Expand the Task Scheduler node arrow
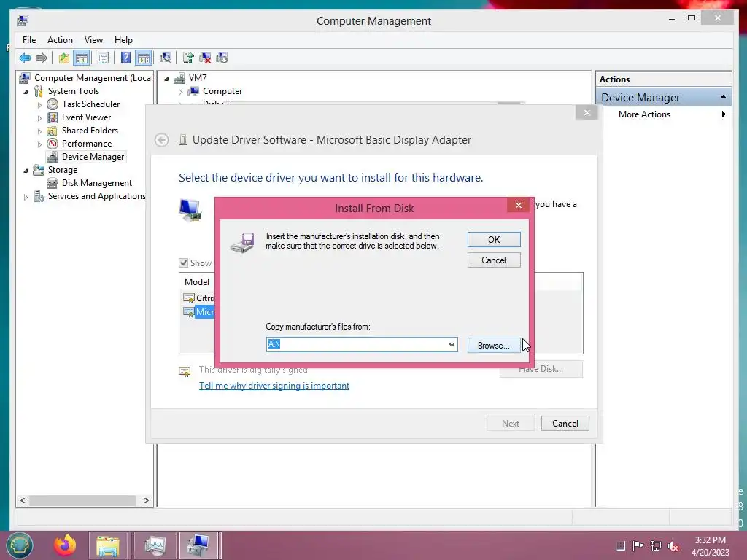This screenshot has height=560, width=747. pos(39,105)
